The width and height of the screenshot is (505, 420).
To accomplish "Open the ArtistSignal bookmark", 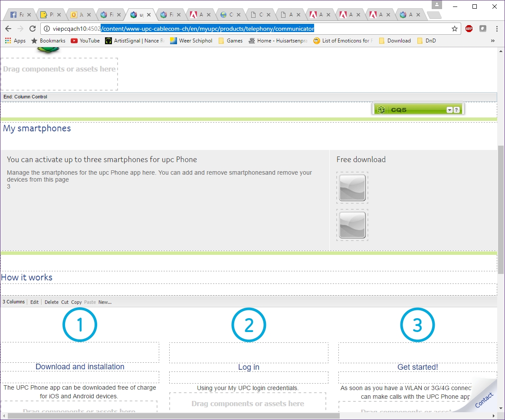I will [135, 41].
